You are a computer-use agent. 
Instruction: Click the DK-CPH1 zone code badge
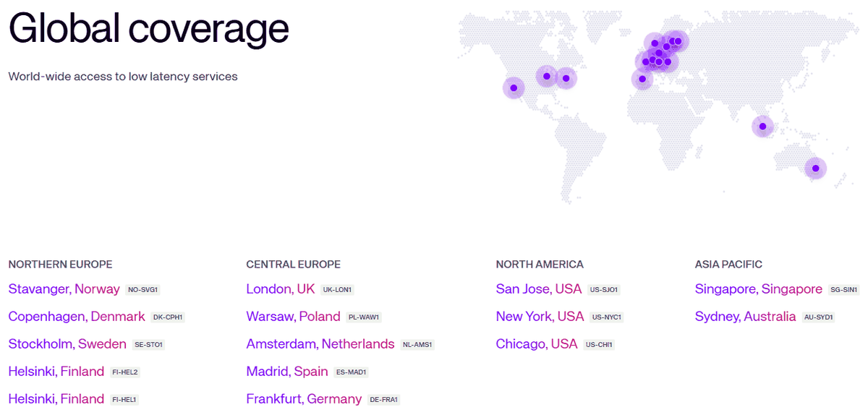(169, 317)
